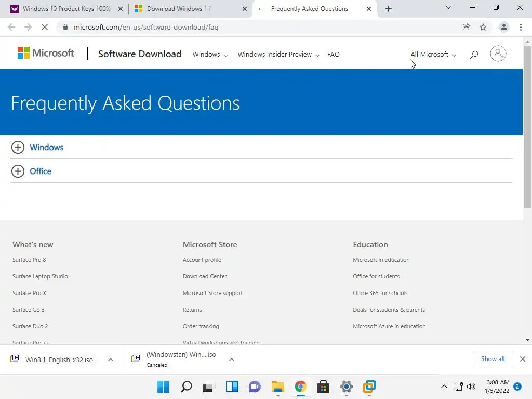
Task: Click the share this page icon
Action: point(466,27)
